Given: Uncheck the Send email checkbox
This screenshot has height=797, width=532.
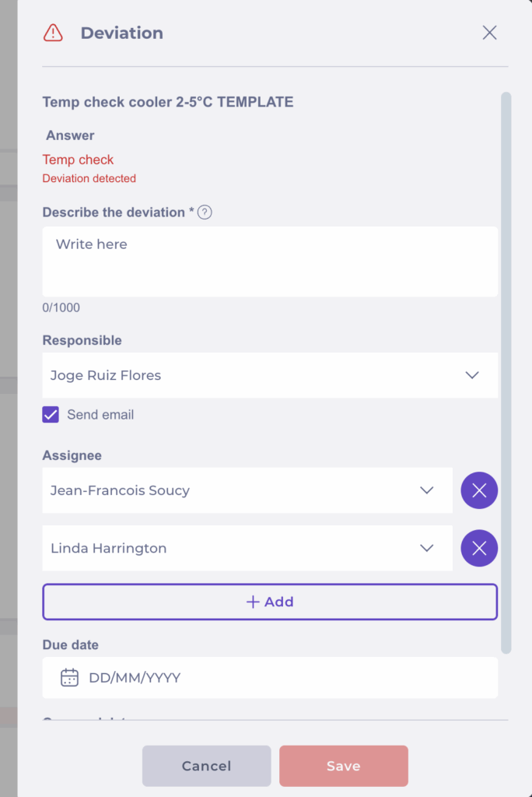Looking at the screenshot, I should [51, 415].
